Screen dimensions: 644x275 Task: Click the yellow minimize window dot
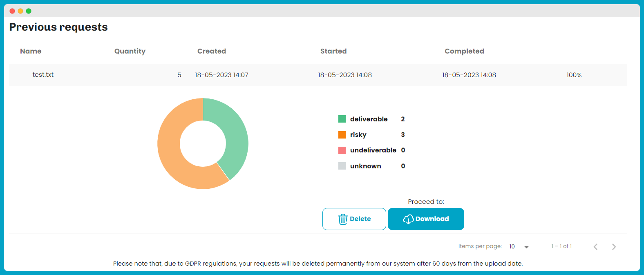point(20,11)
